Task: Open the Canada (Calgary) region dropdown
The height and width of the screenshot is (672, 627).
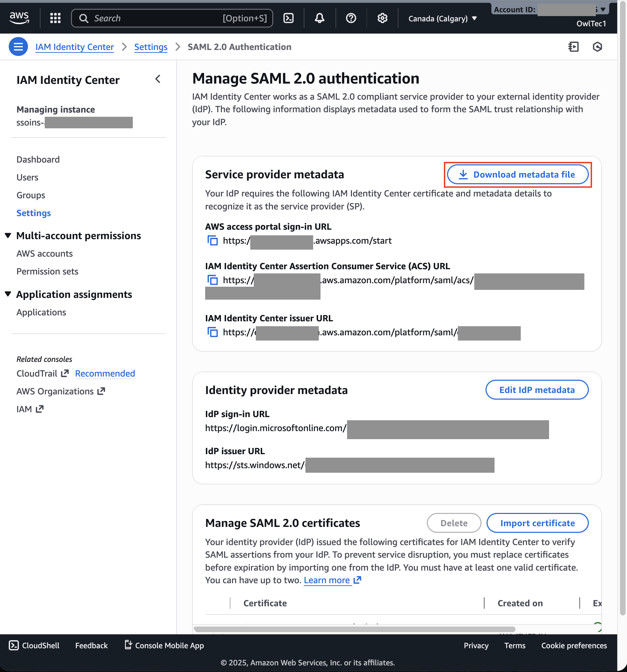Action: (x=442, y=19)
